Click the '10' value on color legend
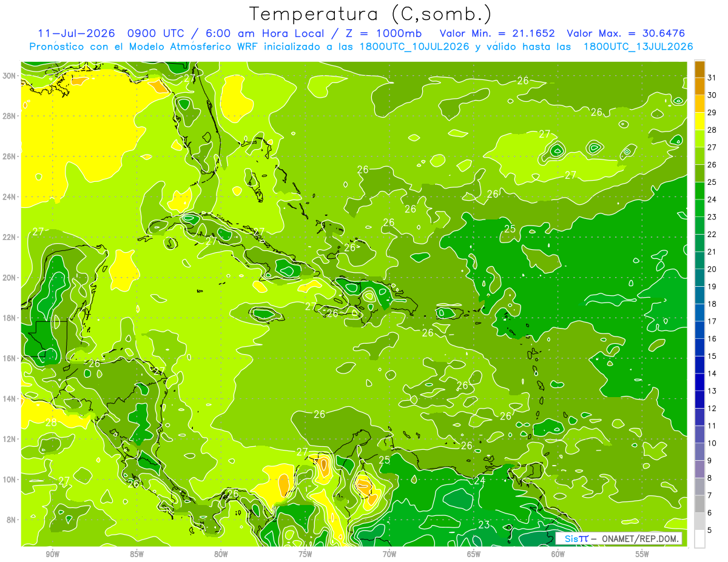This screenshot has height=562, width=728. [x=712, y=443]
